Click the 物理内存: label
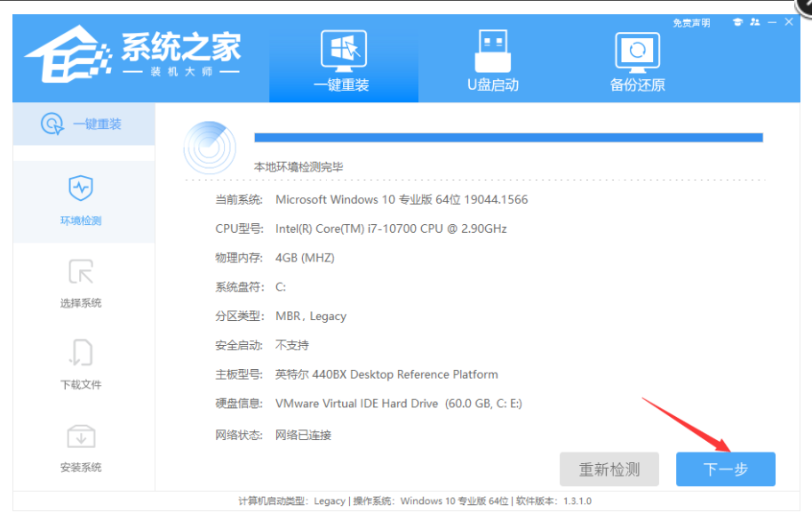Image resolution: width=812 pixels, height=521 pixels. (239, 258)
